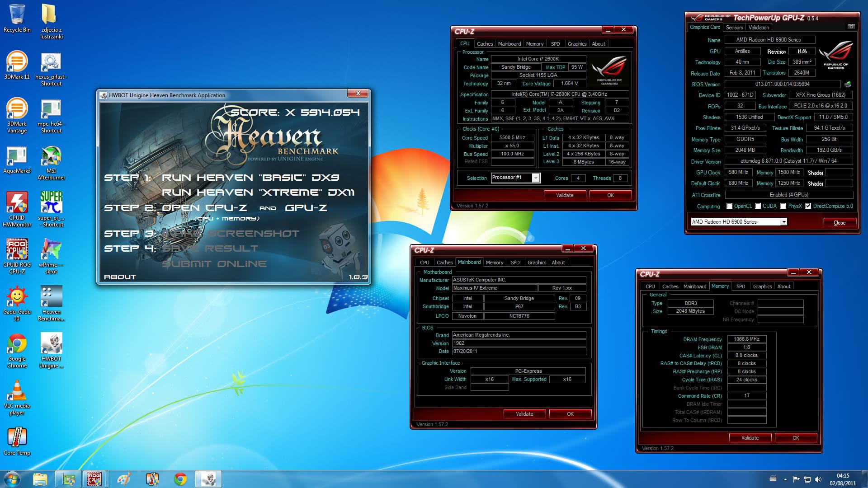The image size is (868, 488).
Task: Launch CPUID ROG CPU-Z desktop icon
Action: tap(17, 256)
